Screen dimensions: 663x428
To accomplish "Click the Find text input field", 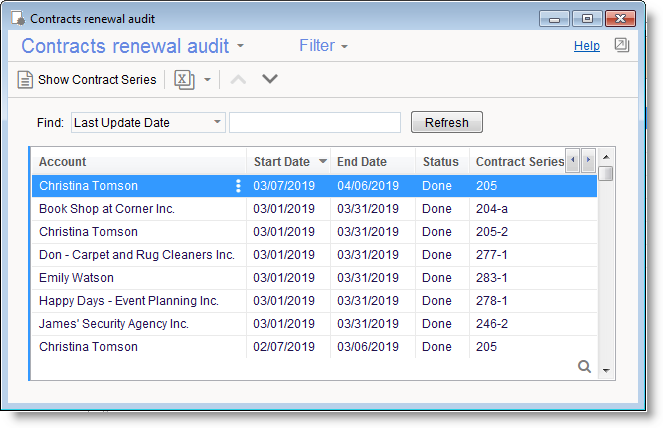I will click(315, 123).
